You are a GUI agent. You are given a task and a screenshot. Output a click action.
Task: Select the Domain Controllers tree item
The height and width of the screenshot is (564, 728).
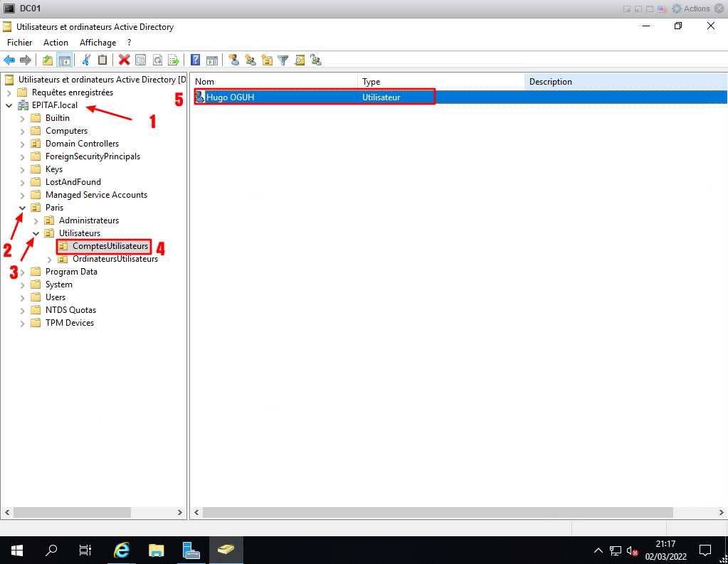[82, 144]
